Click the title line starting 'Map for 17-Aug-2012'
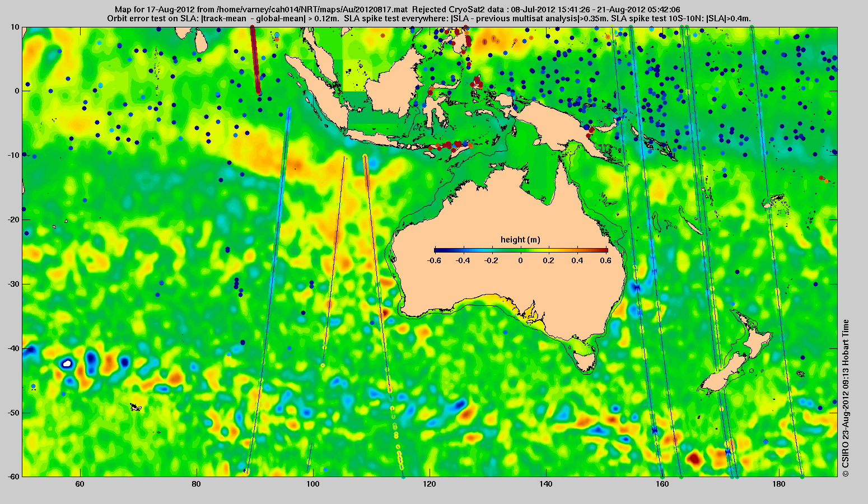Screen dimensions: 868x504 click(x=398, y=10)
